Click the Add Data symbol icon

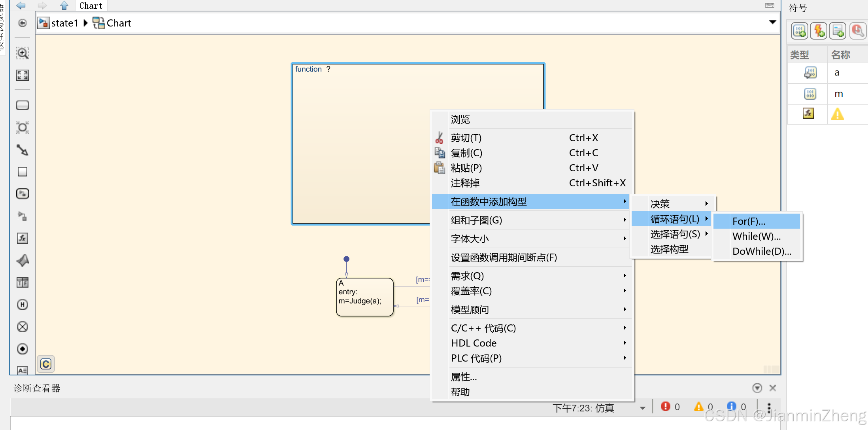click(800, 30)
